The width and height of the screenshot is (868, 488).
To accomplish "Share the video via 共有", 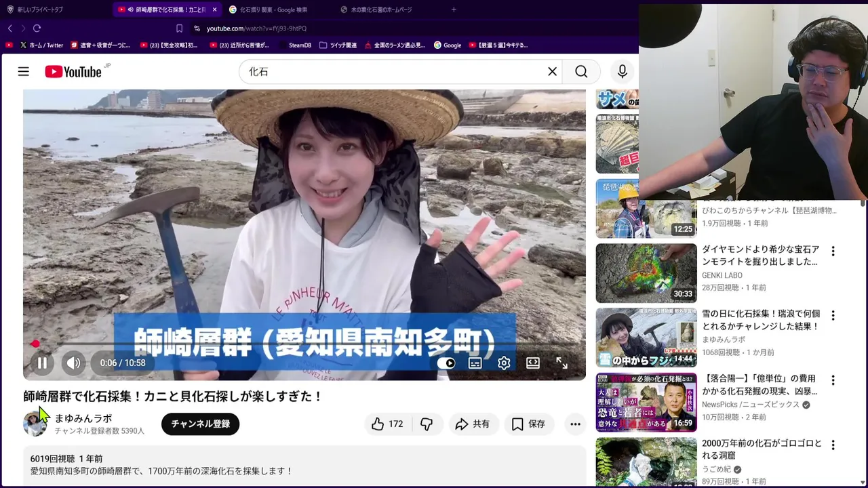I will pyautogui.click(x=473, y=424).
